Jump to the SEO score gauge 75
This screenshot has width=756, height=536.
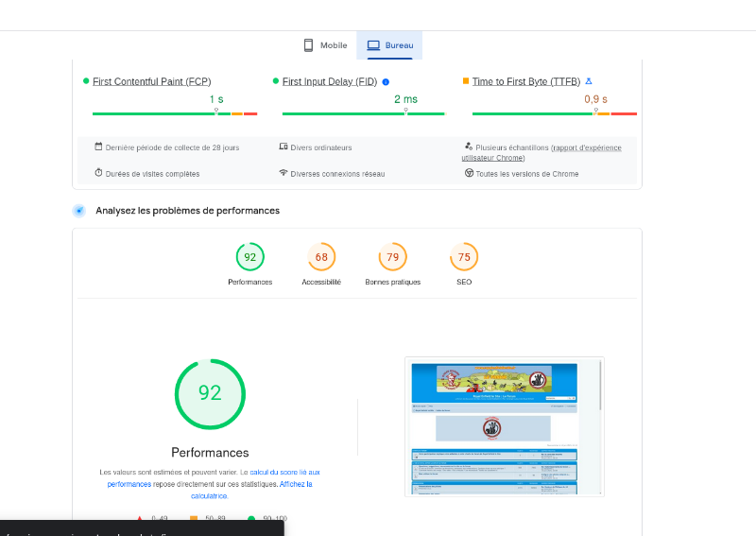[x=464, y=257]
